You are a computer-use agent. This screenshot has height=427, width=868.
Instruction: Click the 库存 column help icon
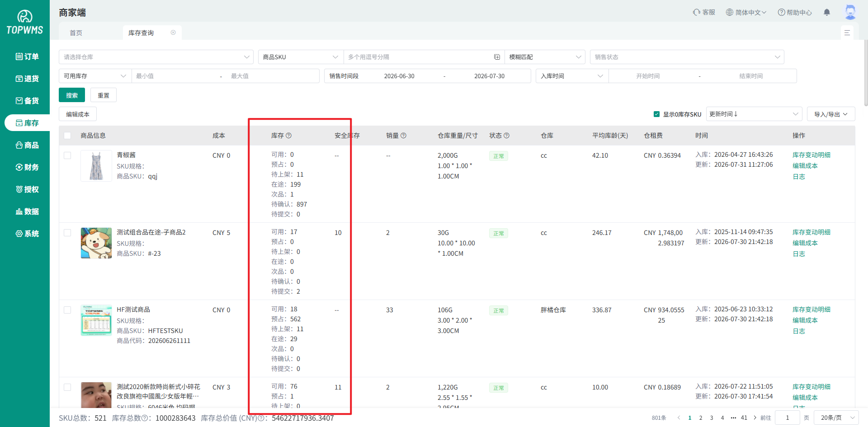point(289,136)
